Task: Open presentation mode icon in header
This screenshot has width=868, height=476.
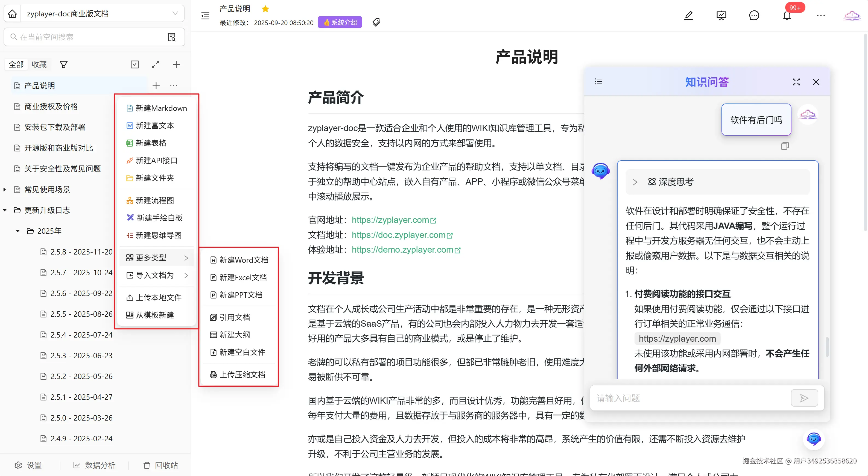Action: click(x=721, y=16)
